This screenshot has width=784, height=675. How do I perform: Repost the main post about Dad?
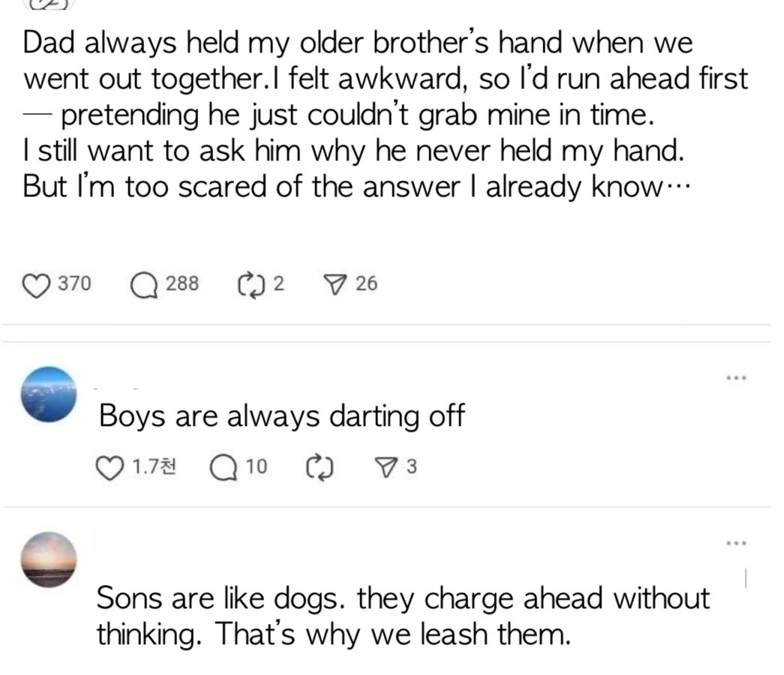(x=247, y=284)
